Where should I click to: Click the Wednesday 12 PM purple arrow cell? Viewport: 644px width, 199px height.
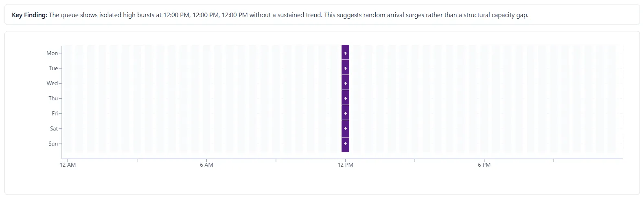(345, 83)
